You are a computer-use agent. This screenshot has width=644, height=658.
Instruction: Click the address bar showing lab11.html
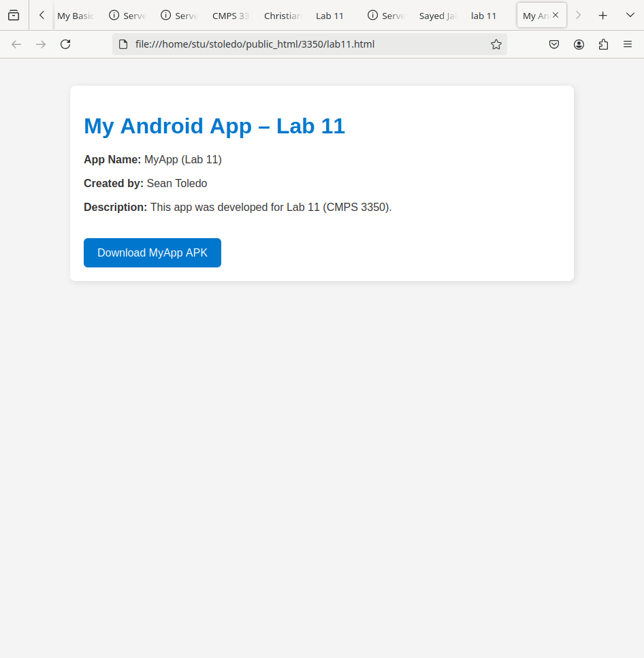click(x=306, y=44)
